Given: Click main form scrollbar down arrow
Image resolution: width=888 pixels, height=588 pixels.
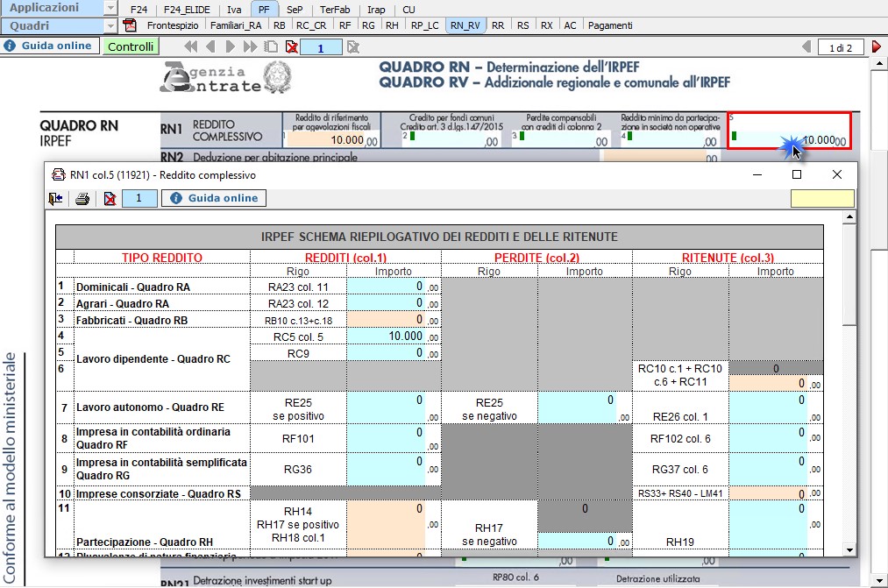Looking at the screenshot, I should 878,580.
